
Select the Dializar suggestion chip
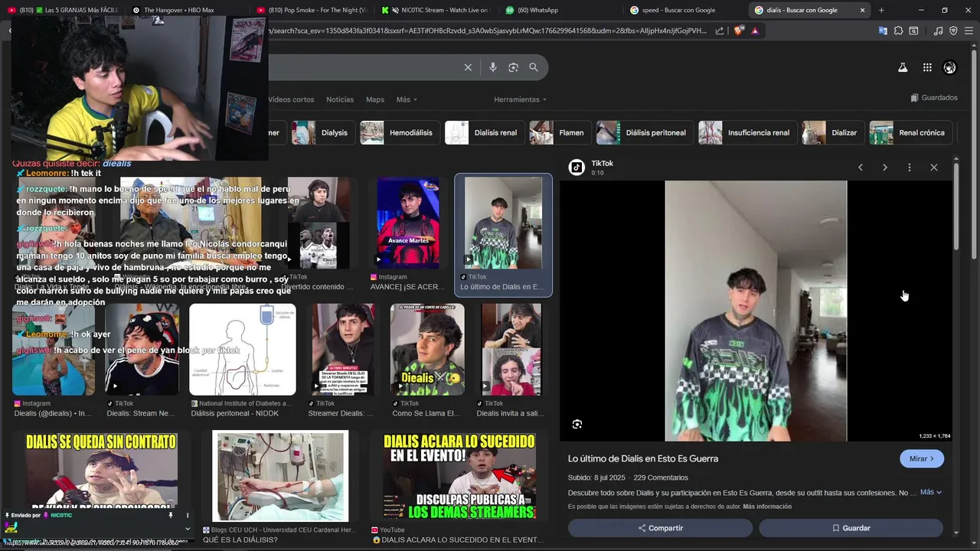point(832,132)
